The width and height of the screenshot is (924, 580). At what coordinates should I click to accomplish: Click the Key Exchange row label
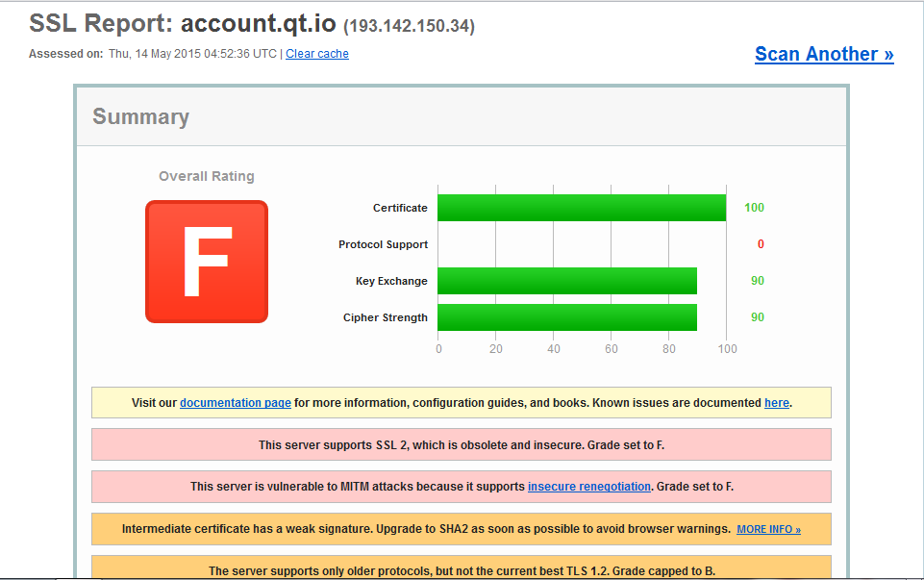391,281
